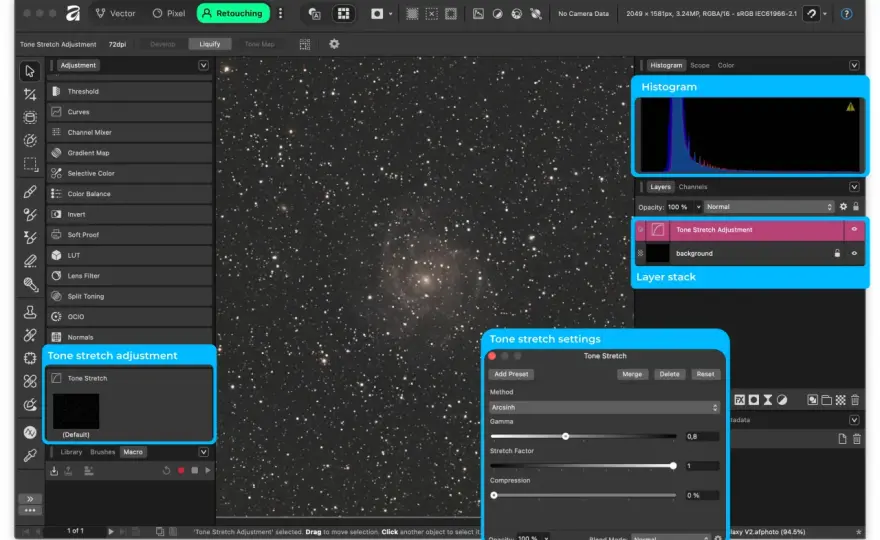
Task: Click the Select All toolbar icon
Action: [412, 13]
